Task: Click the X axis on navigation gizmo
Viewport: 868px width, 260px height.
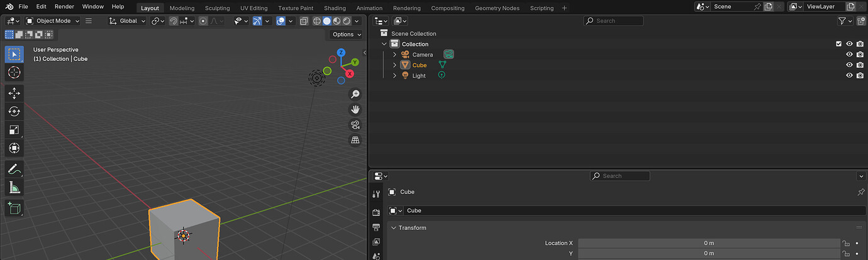Action: coord(350,73)
